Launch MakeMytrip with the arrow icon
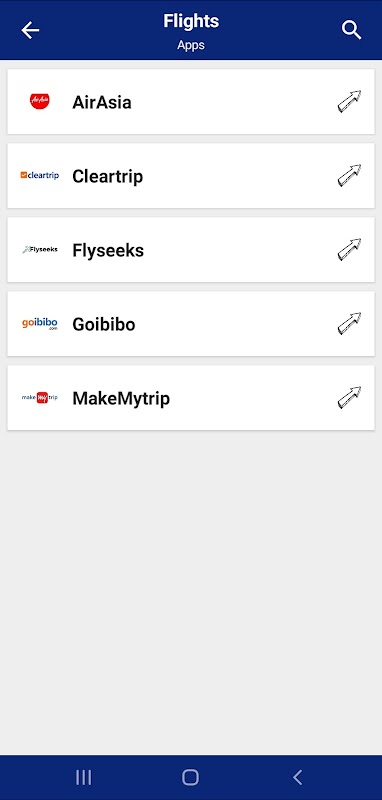 point(349,397)
